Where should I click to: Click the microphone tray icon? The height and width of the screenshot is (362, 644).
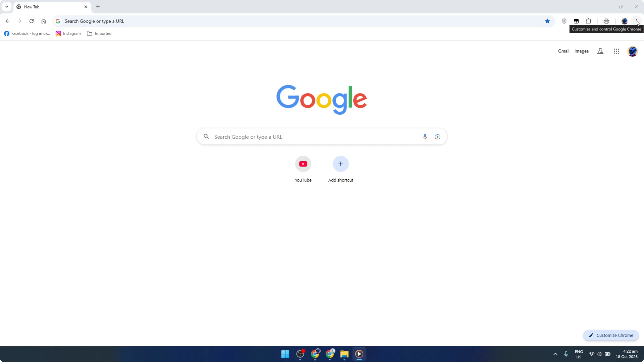566,354
